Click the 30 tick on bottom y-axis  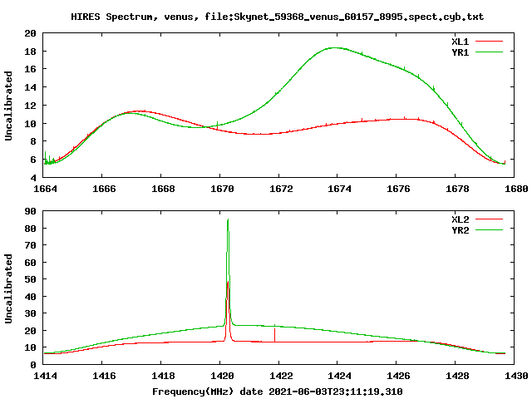pos(30,313)
